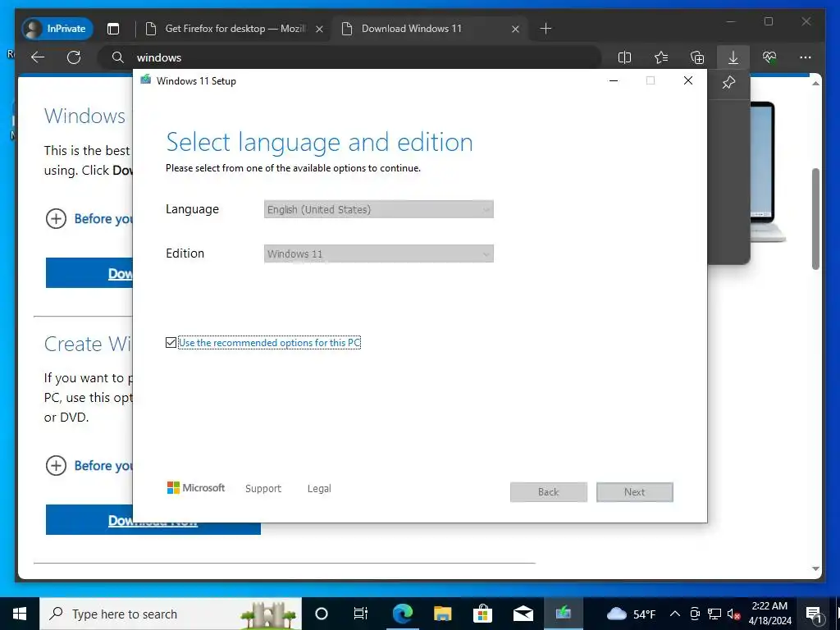Open the clock showing 2:22 AM

click(x=769, y=614)
